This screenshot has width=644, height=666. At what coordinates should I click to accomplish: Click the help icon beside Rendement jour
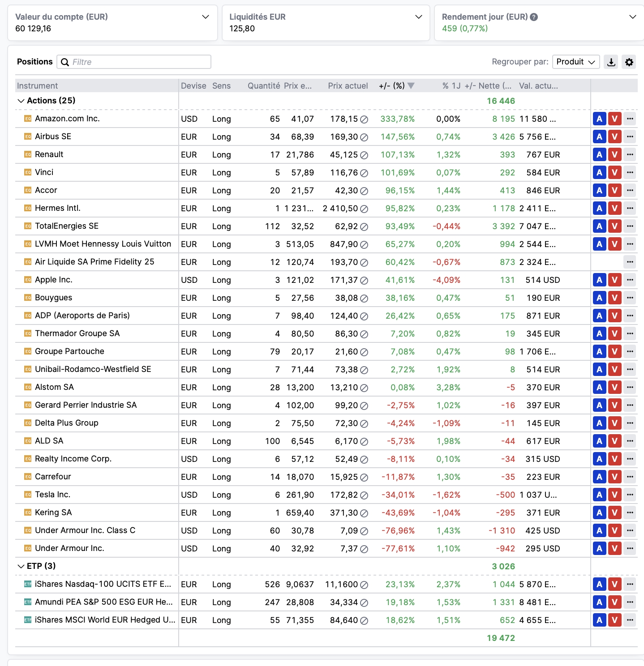534,17
